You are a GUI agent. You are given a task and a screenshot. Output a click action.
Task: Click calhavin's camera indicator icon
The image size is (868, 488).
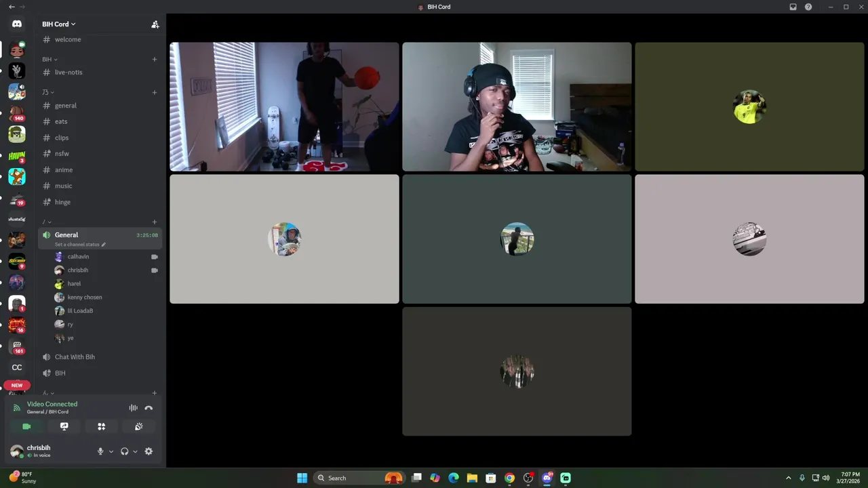coord(154,257)
